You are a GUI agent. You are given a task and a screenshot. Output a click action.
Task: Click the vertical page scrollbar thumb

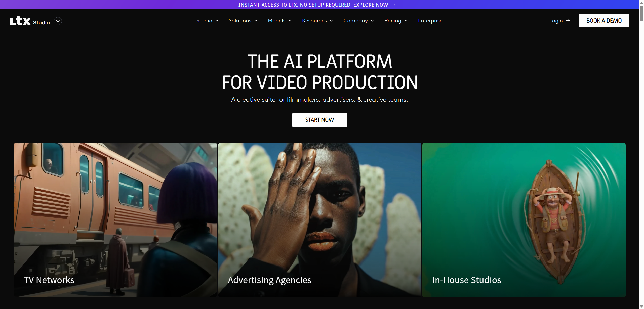(641, 14)
